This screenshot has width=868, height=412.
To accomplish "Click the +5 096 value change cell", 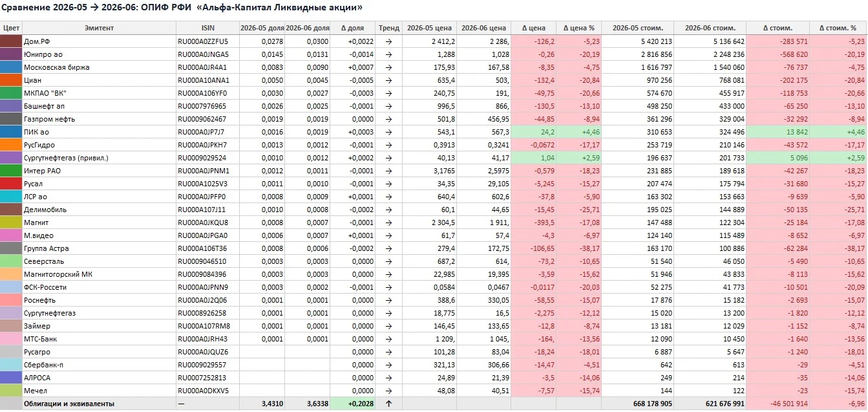I will [x=778, y=158].
